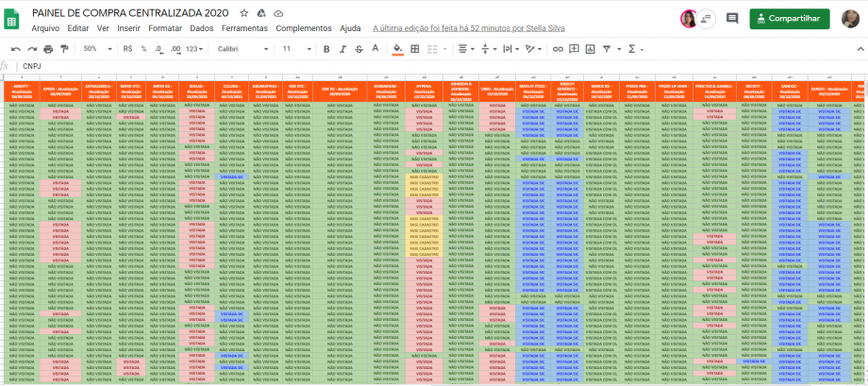
Task: Click the insert link icon
Action: point(558,48)
